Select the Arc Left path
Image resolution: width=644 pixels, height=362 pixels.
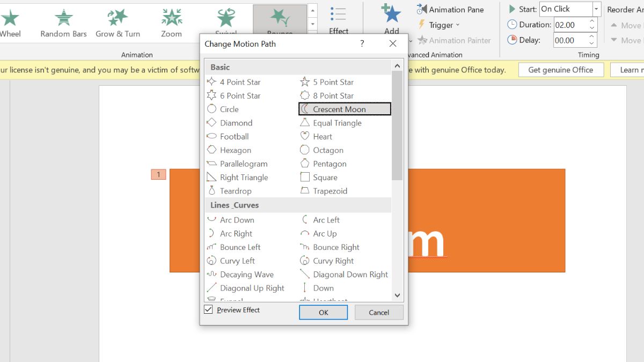(320, 220)
